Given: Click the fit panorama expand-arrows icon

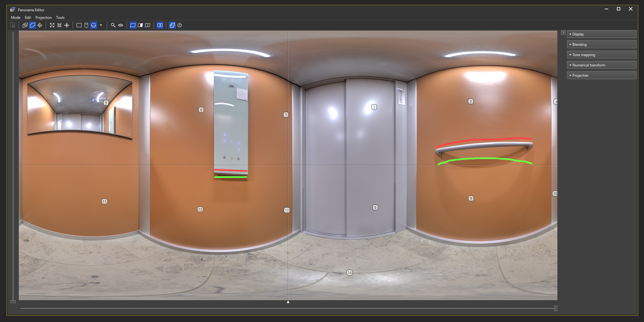Looking at the screenshot, I should click(x=52, y=25).
